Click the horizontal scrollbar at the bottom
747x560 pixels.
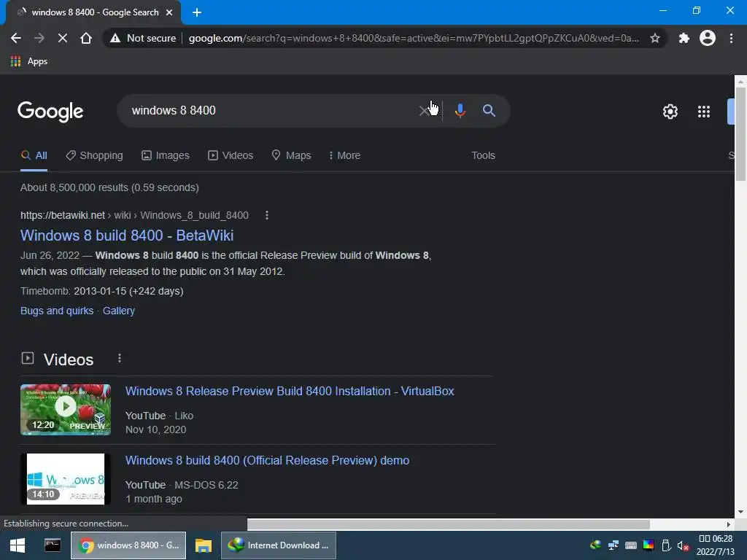(x=449, y=524)
